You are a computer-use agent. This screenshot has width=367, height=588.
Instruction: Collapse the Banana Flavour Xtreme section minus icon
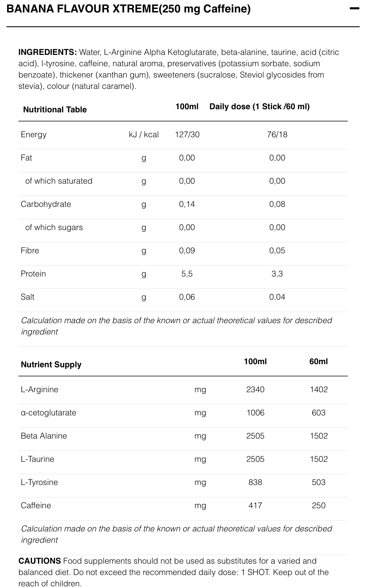coord(354,9)
